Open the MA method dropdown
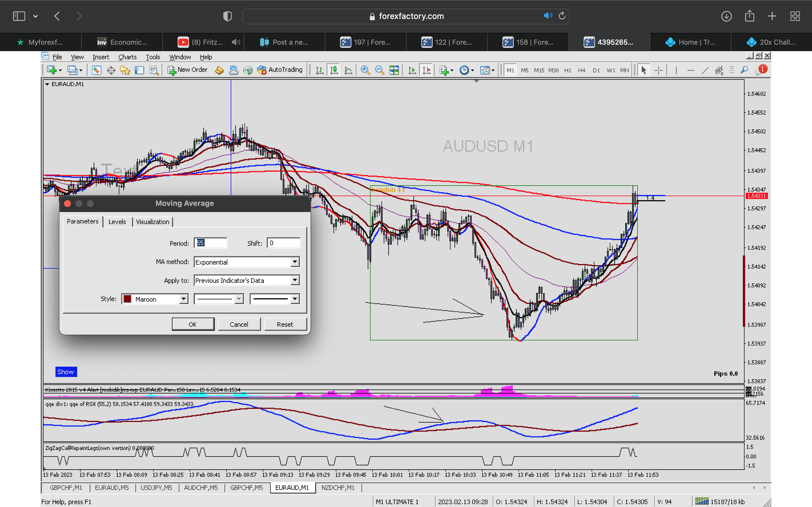 click(x=295, y=262)
